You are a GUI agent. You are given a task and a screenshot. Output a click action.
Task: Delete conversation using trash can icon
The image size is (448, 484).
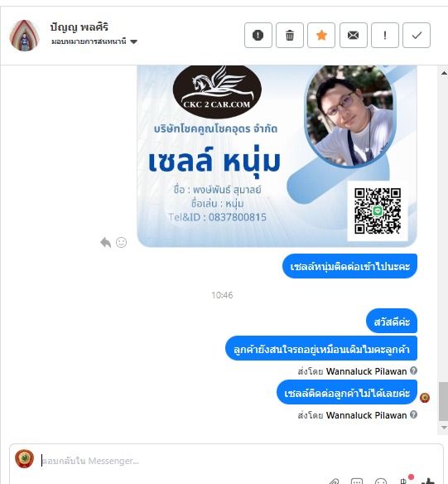pyautogui.click(x=290, y=35)
